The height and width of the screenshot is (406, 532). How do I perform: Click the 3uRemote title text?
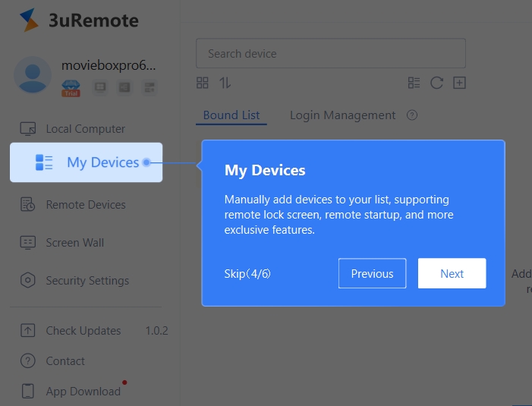(x=93, y=20)
